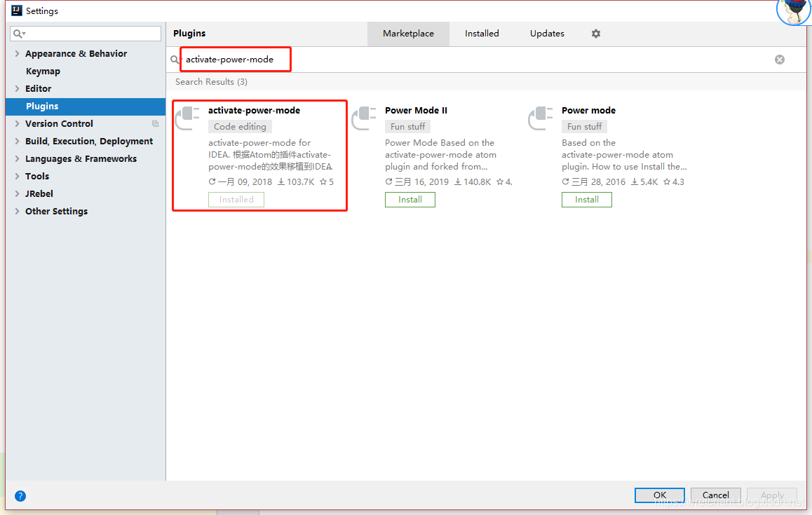Install the Power Mode II plugin

tap(410, 200)
